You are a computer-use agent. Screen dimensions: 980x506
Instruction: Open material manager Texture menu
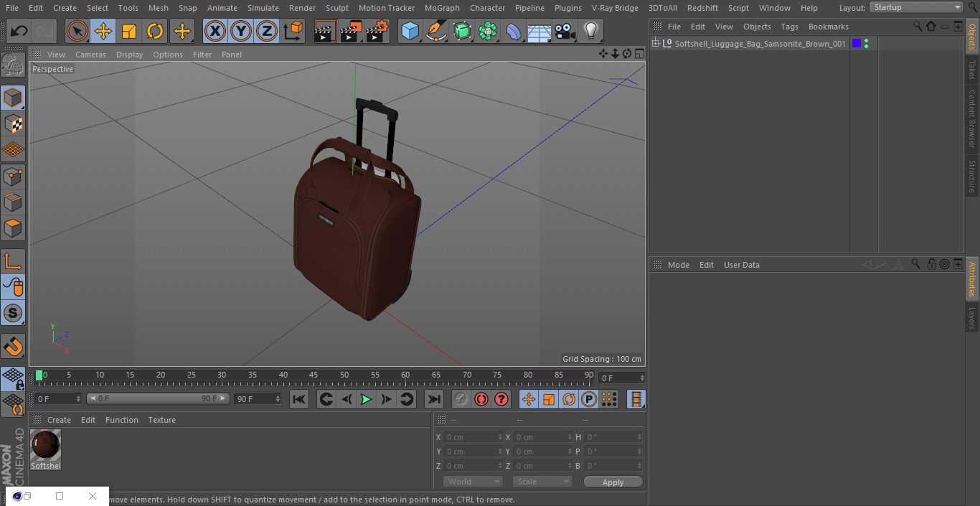tap(161, 420)
